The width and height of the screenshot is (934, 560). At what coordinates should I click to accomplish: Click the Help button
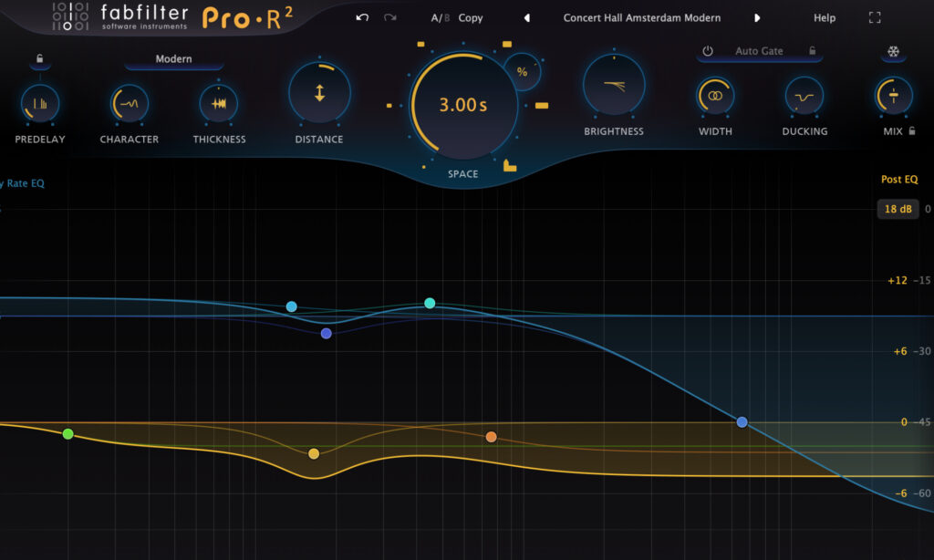click(824, 17)
